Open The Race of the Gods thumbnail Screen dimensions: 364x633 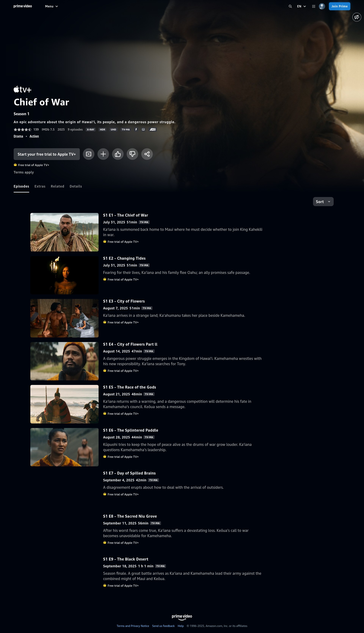64,404
